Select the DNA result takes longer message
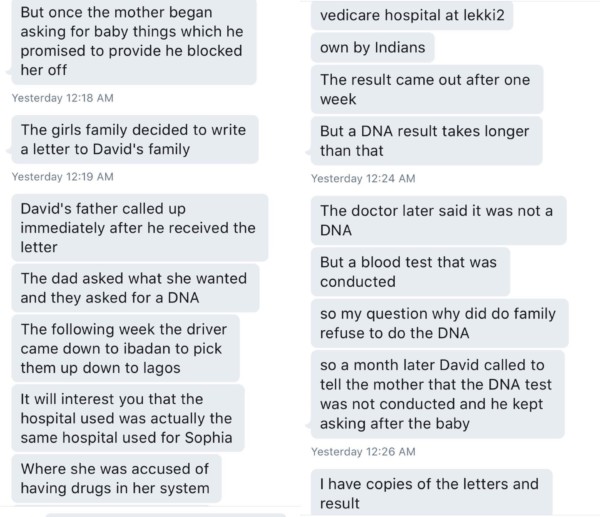Screen dimensions: 600x517 pyautogui.click(x=426, y=140)
